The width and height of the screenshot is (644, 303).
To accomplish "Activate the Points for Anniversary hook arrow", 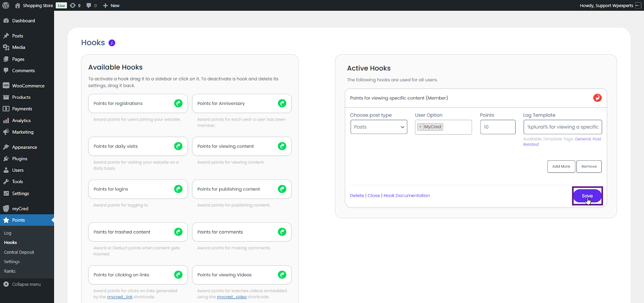I will (x=282, y=103).
